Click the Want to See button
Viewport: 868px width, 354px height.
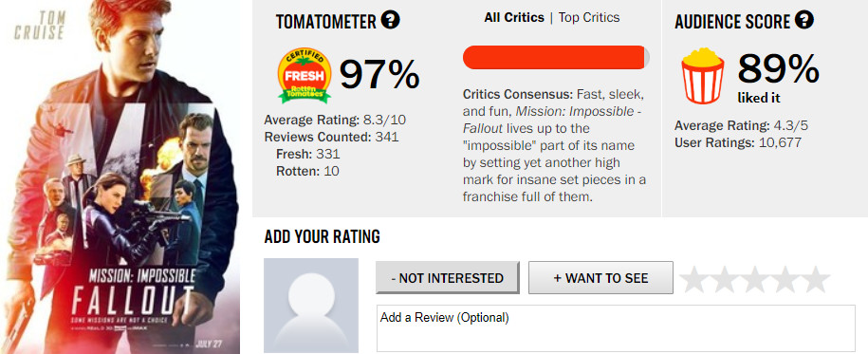coord(600,277)
